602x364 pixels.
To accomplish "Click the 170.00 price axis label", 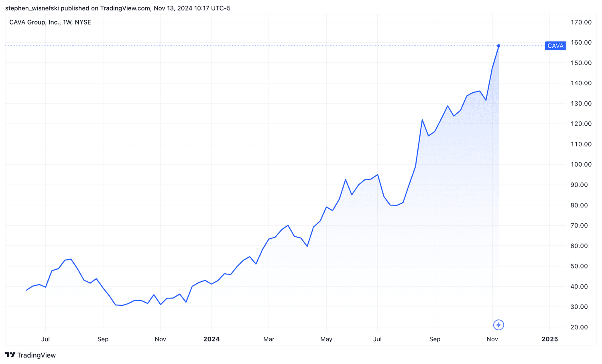I will [581, 22].
